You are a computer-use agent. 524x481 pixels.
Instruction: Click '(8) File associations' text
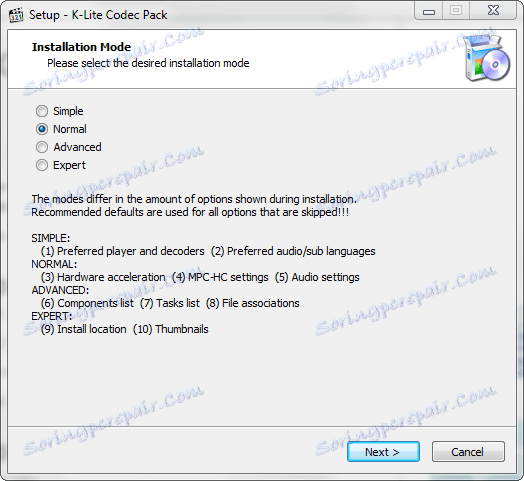[253, 304]
